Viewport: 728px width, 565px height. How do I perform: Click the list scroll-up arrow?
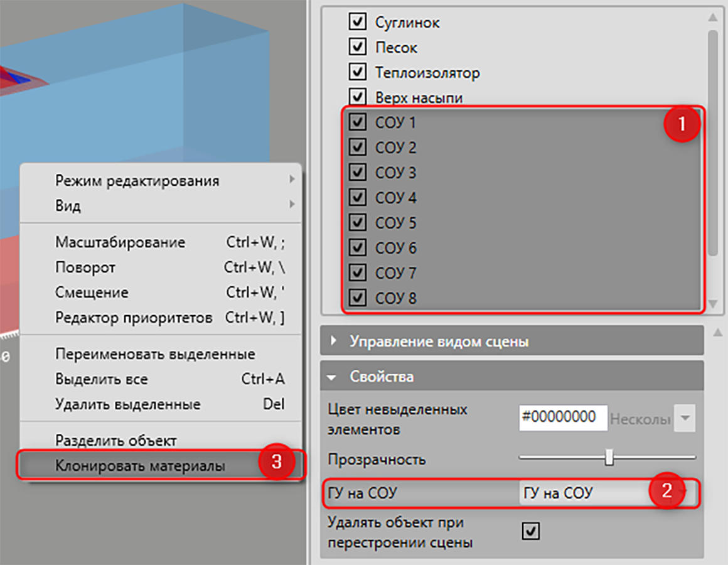(x=713, y=18)
